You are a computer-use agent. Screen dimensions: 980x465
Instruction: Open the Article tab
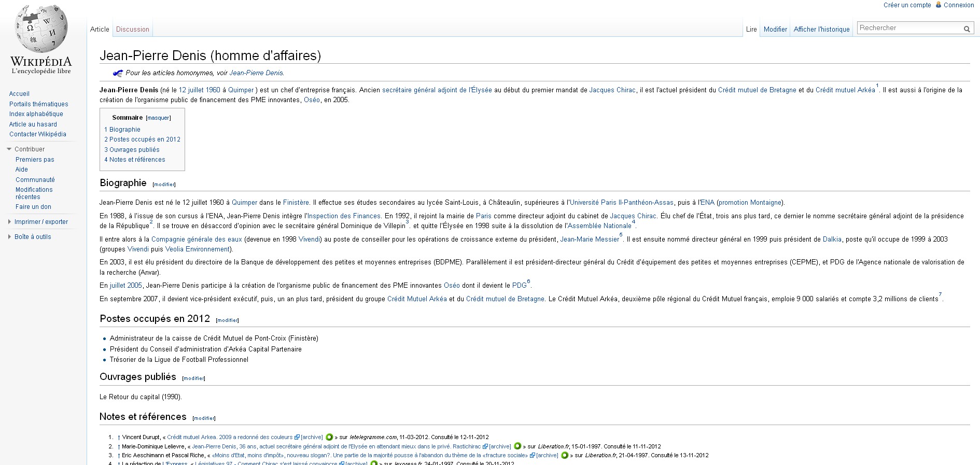tap(100, 30)
